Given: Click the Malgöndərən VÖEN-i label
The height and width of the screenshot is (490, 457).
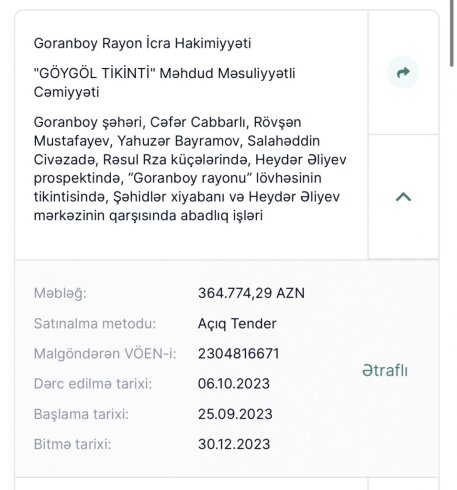Looking at the screenshot, I should pyautogui.click(x=105, y=354).
